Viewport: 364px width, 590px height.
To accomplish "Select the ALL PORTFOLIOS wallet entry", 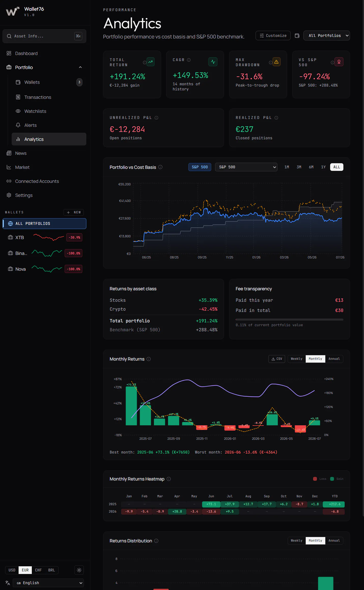I will point(45,224).
